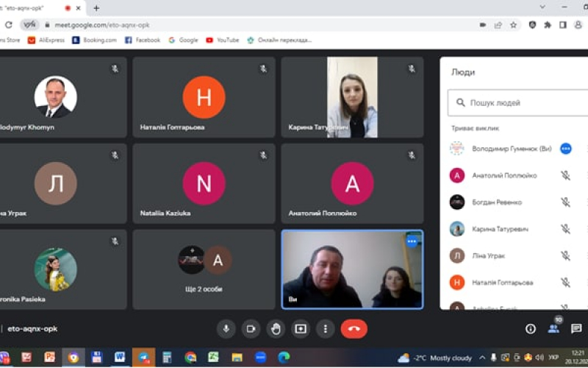Bookmark this page with the star
The width and height of the screenshot is (588, 368).
tap(513, 25)
